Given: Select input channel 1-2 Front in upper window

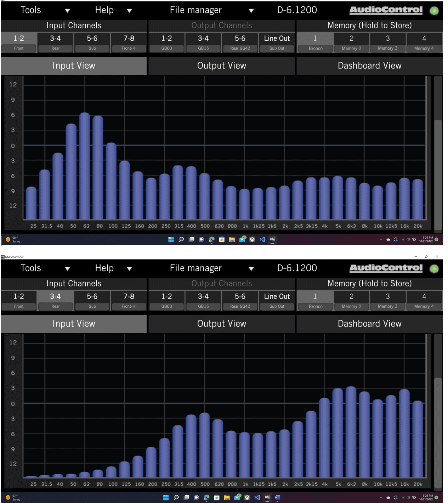Looking at the screenshot, I should pos(19,43).
